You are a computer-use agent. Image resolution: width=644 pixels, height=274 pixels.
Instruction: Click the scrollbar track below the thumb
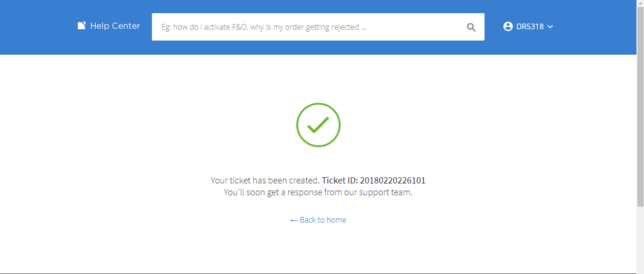[640, 240]
